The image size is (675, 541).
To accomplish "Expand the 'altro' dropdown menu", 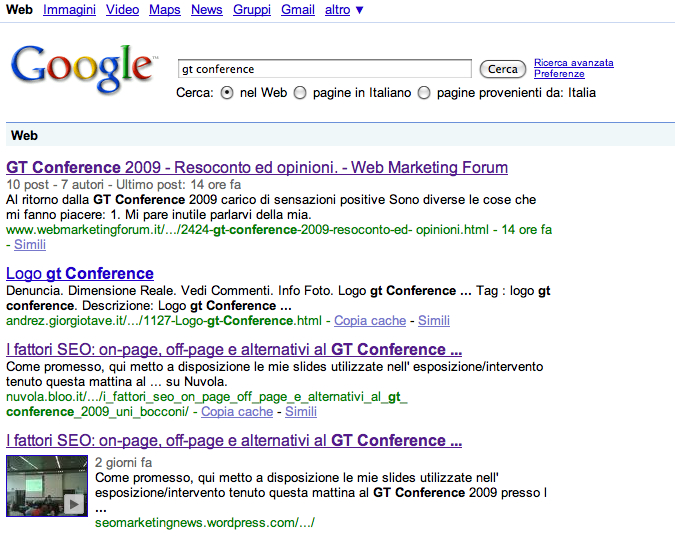I will (x=344, y=9).
